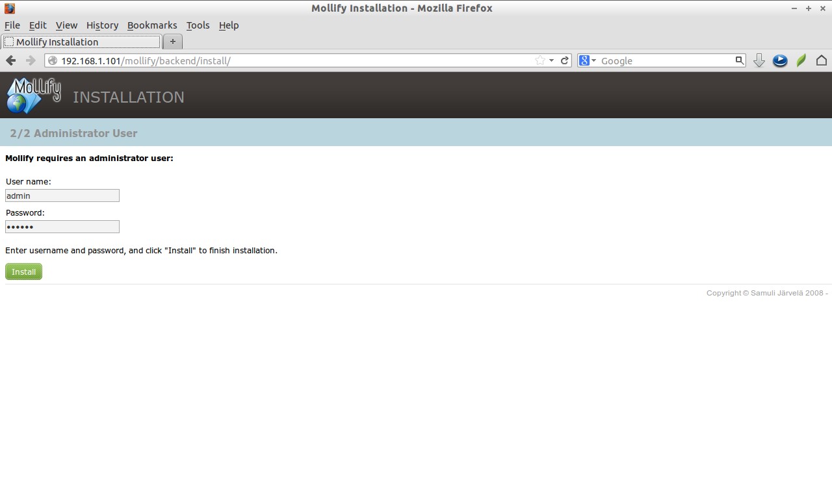
Task: Click "Mollify requires an administrator user:" text
Action: [x=89, y=158]
